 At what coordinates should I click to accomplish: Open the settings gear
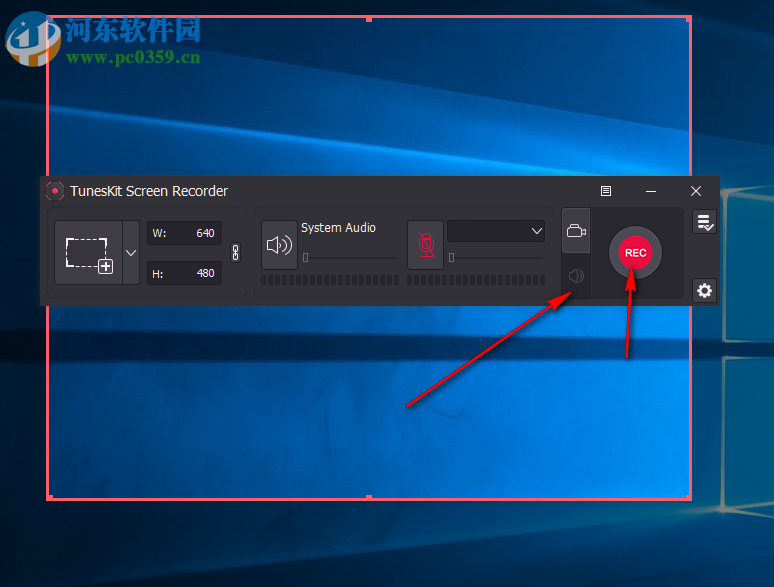[704, 290]
